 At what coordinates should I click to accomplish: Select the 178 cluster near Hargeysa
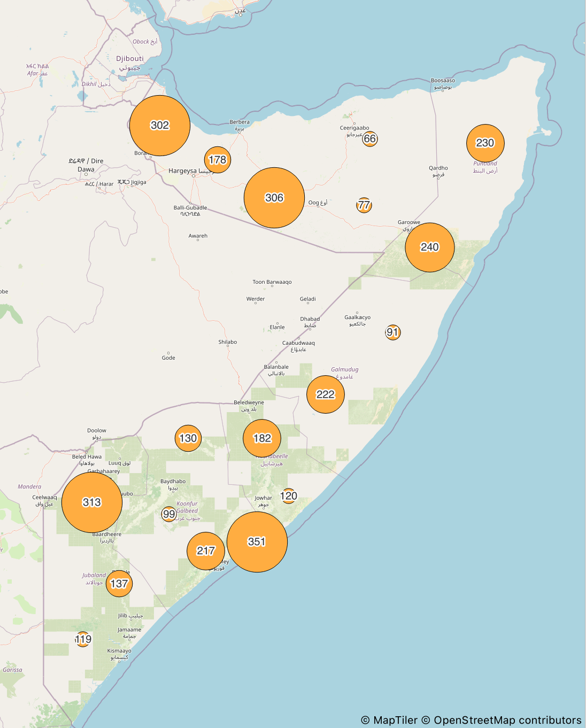click(x=218, y=160)
